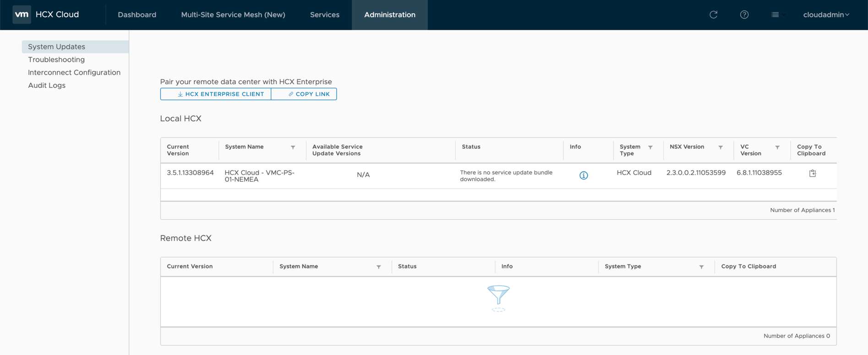Viewport: 868px width, 355px height.
Task: Filter Remote HCX by System Type
Action: coord(701,267)
